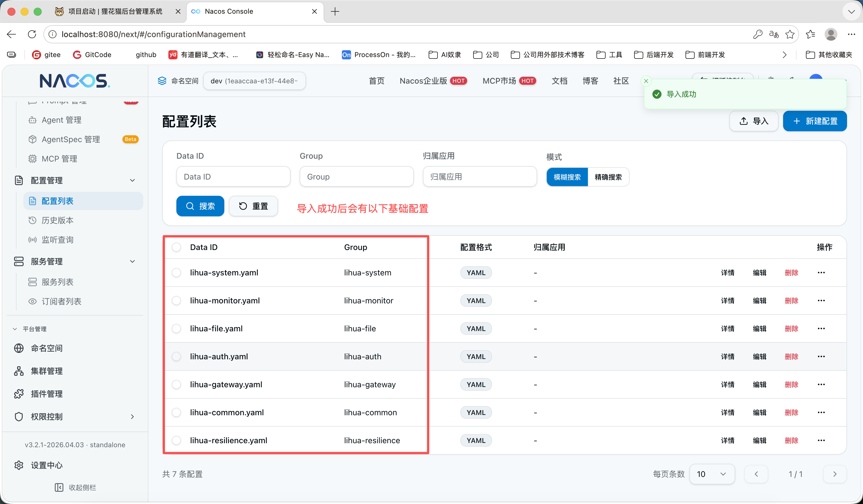The image size is (863, 504).
Task: Reload the Nacos Console page
Action: [32, 34]
